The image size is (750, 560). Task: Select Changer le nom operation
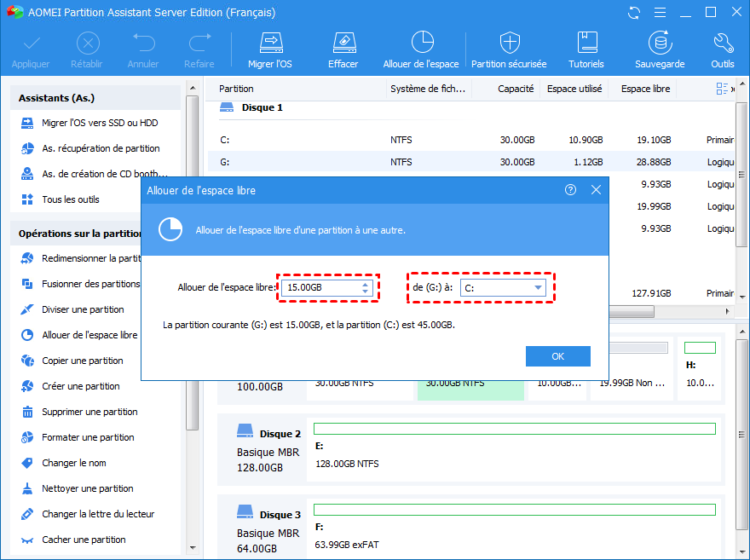[x=64, y=463]
